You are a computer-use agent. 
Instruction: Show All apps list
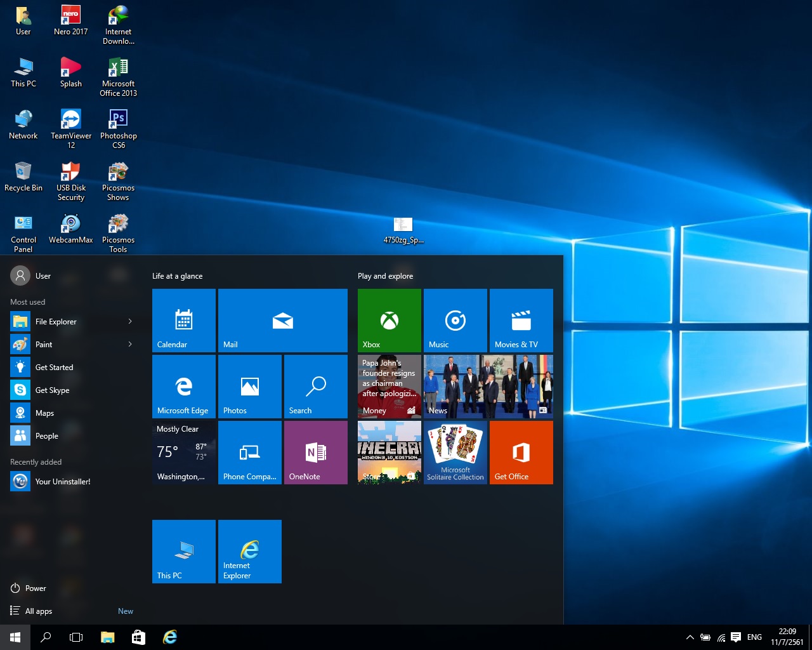(31, 611)
